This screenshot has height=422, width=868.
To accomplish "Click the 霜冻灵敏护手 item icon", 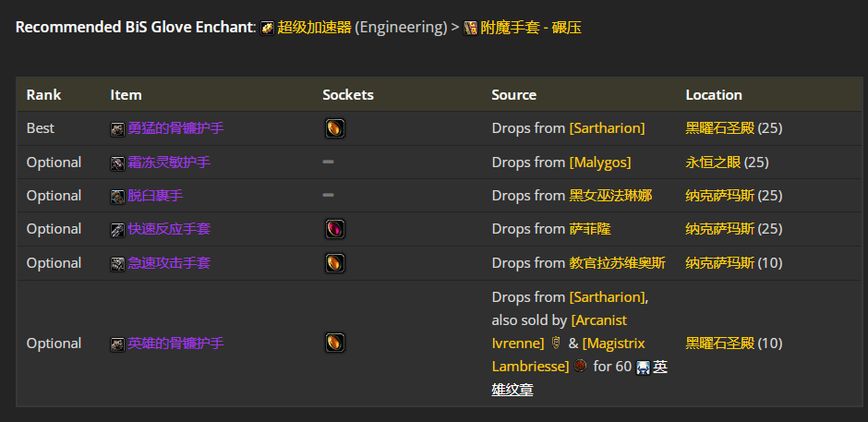I will 117,163.
